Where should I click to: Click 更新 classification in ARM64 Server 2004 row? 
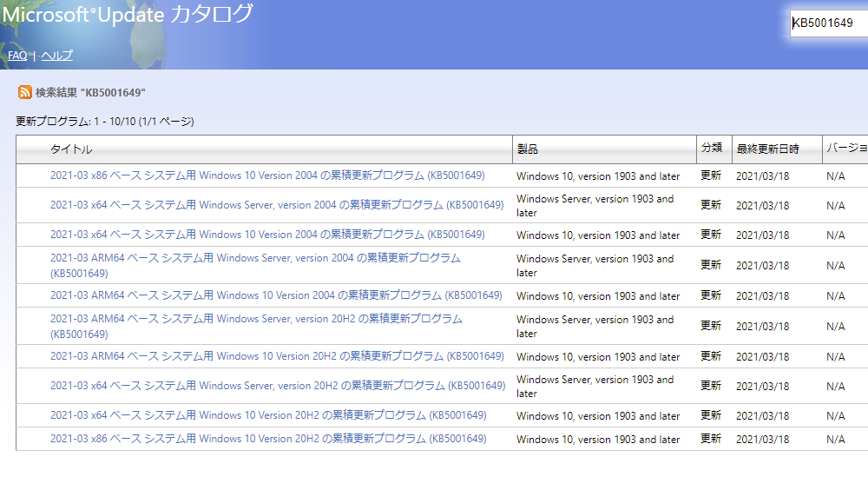(711, 265)
